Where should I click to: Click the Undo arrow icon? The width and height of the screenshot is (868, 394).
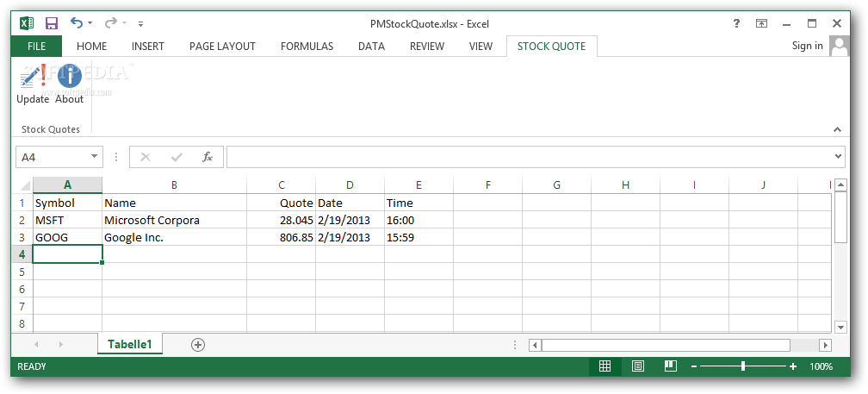tap(77, 23)
